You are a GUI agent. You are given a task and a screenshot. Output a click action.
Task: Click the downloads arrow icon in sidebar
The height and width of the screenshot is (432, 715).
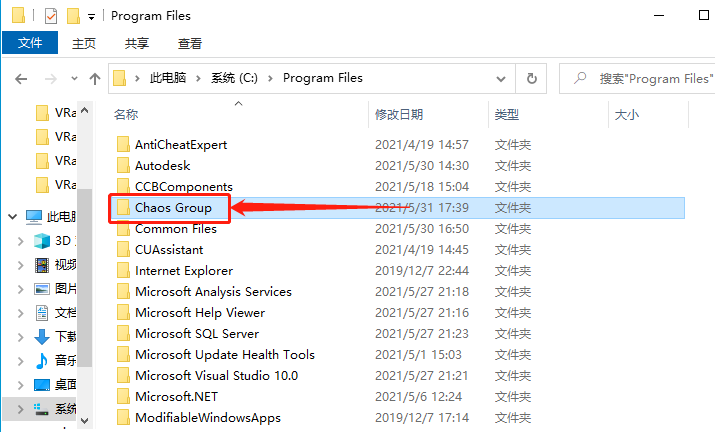(42, 337)
